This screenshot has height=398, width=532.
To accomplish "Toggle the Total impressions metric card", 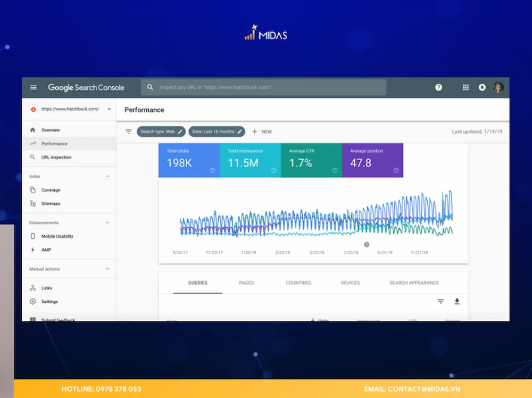I will tap(251, 160).
